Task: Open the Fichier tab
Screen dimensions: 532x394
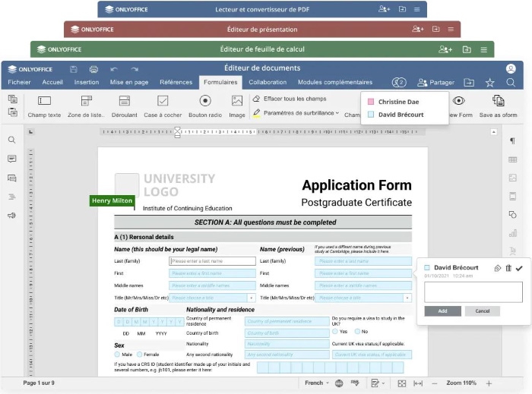Action: click(19, 82)
